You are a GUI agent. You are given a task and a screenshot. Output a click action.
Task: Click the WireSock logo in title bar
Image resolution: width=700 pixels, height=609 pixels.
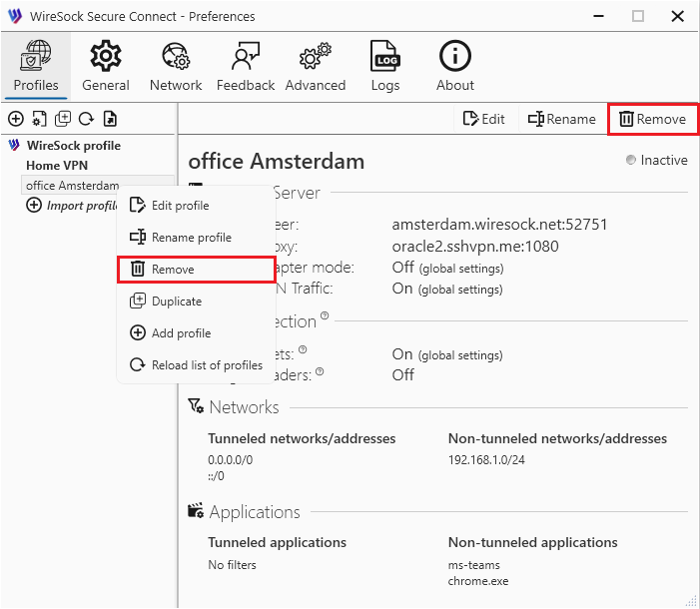tap(15, 16)
